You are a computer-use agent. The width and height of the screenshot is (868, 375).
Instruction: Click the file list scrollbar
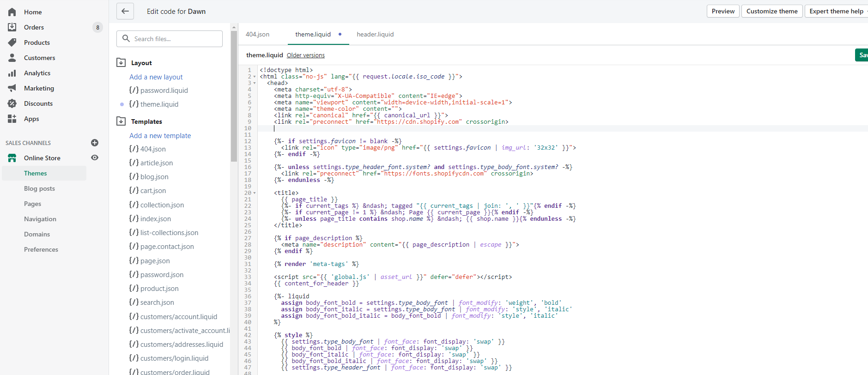pos(234,96)
